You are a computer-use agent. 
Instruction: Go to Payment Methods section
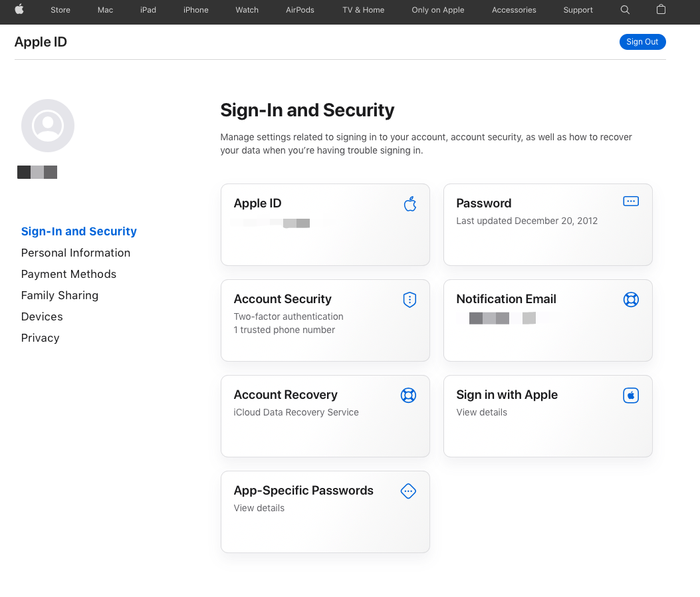68,274
